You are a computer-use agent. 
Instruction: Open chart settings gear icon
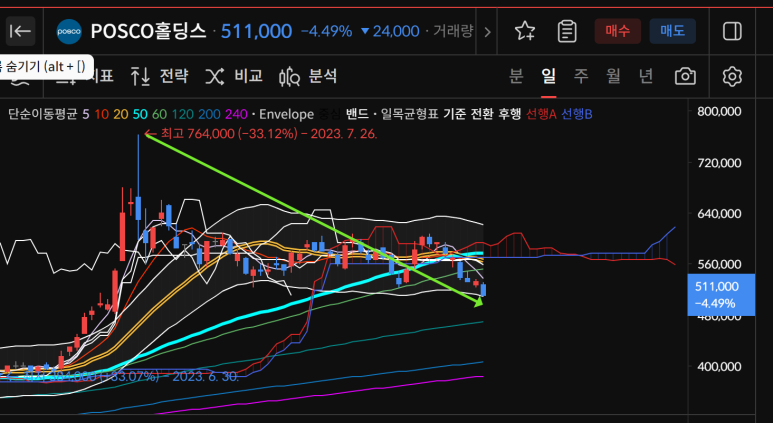coord(732,76)
